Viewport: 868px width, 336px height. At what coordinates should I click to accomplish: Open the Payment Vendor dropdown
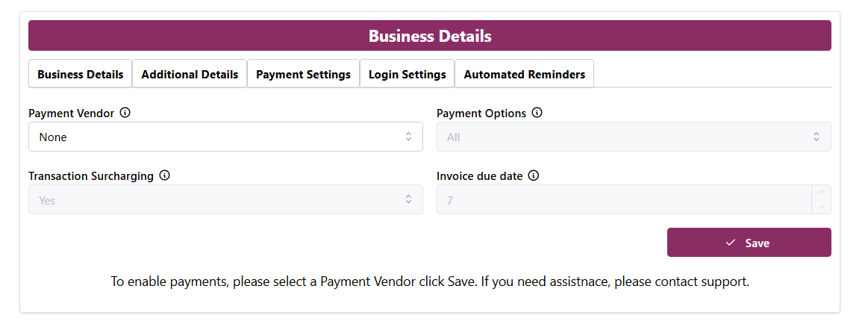coord(225,137)
